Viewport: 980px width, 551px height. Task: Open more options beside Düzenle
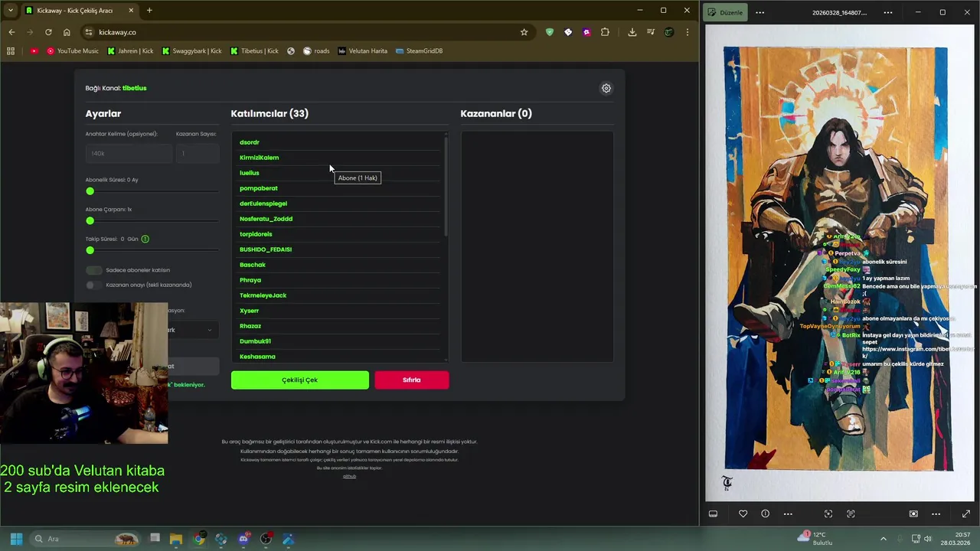(x=759, y=12)
